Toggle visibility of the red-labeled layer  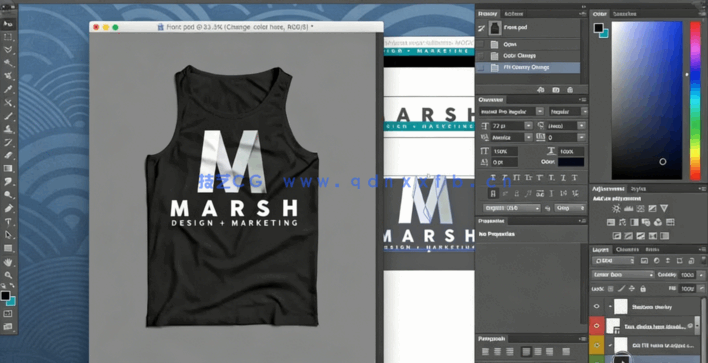[x=597, y=325]
